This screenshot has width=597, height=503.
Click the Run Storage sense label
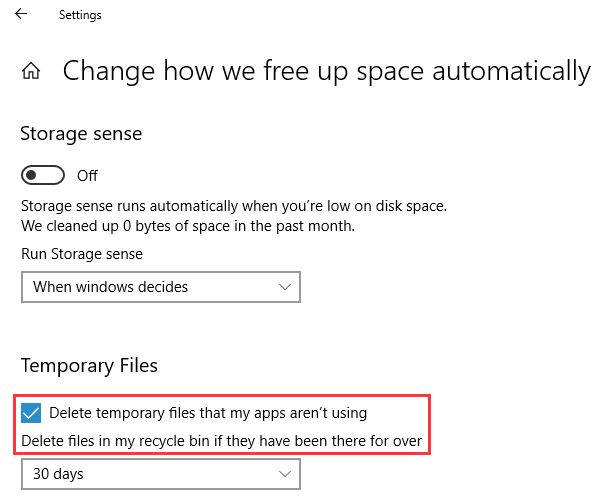(82, 254)
